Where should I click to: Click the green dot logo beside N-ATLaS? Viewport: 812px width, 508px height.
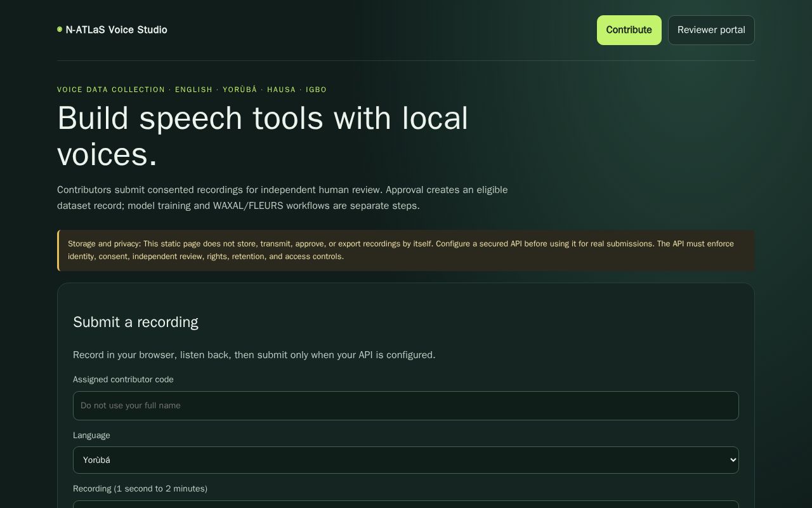[x=60, y=30]
